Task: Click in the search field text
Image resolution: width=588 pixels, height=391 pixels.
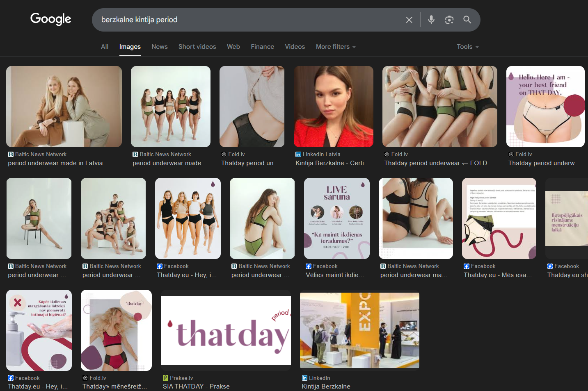Action: (140, 20)
